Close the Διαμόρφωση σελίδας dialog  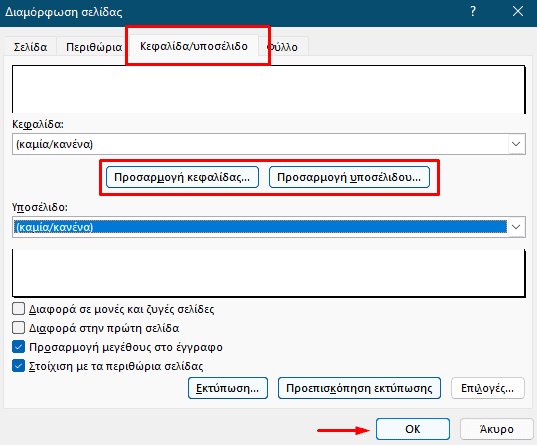518,12
